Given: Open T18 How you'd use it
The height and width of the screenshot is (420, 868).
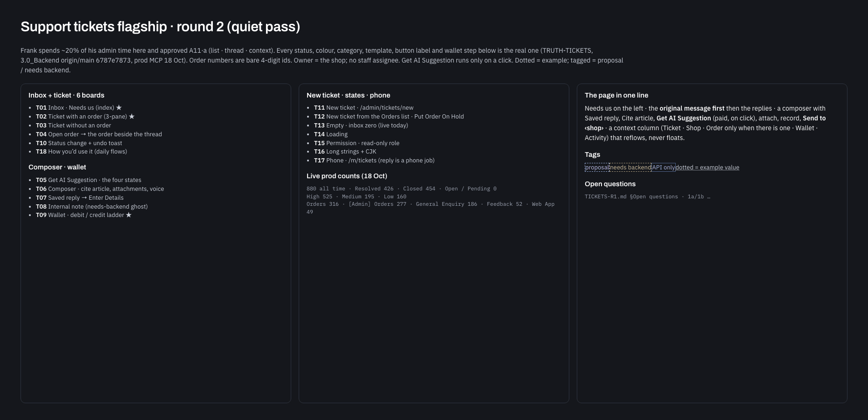Looking at the screenshot, I should (81, 152).
